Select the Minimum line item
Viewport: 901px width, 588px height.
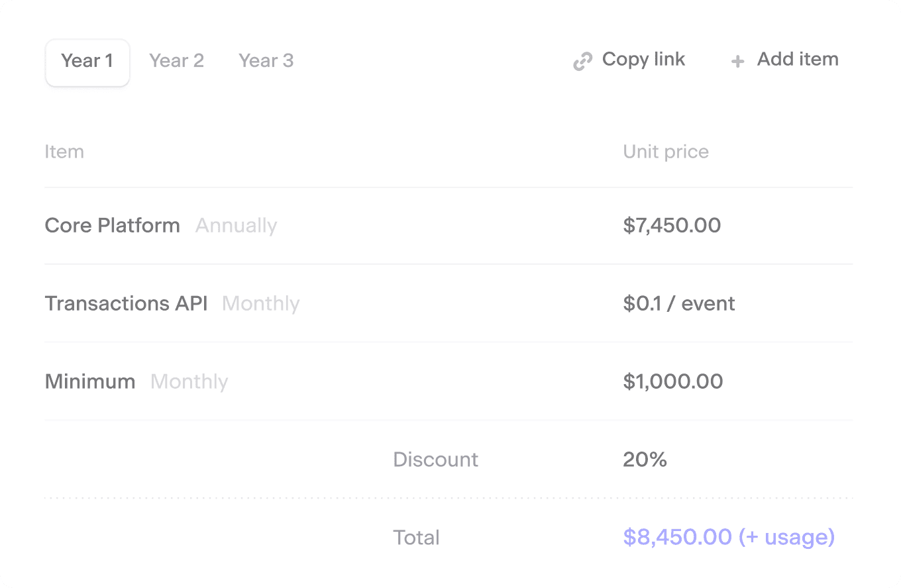point(90,381)
